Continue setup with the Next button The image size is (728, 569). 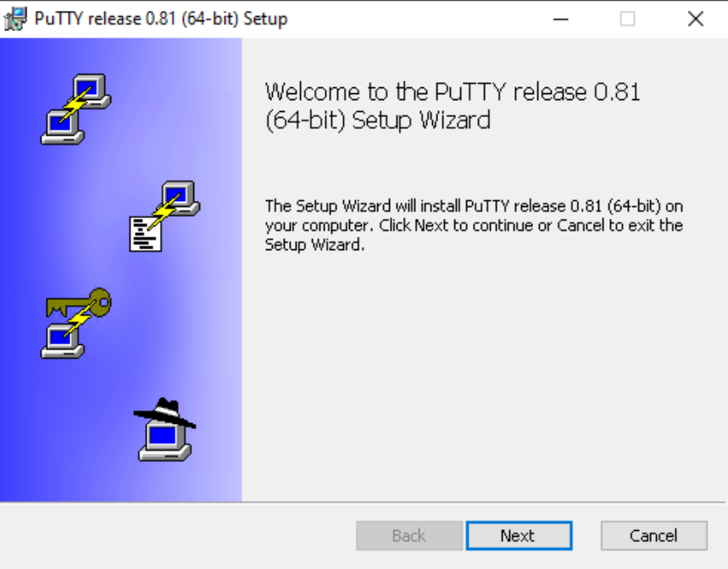(519, 536)
